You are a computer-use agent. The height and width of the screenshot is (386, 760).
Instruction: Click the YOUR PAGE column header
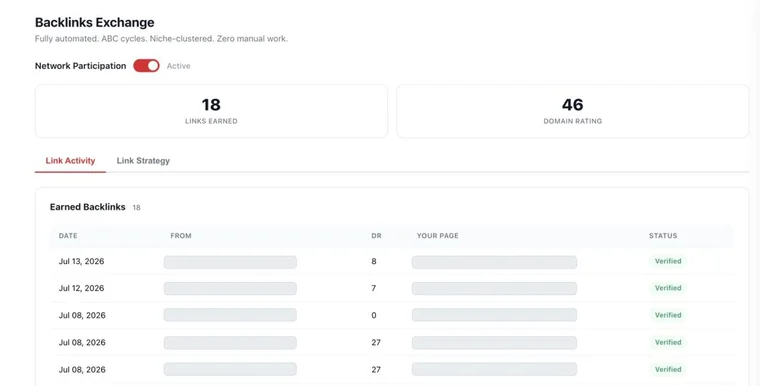tap(438, 236)
